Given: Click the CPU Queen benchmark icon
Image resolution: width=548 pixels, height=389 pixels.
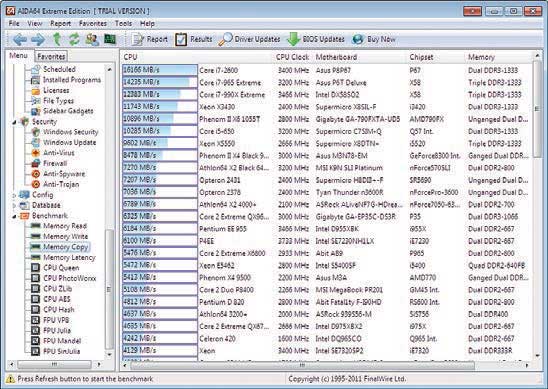Looking at the screenshot, I should click(x=35, y=268).
